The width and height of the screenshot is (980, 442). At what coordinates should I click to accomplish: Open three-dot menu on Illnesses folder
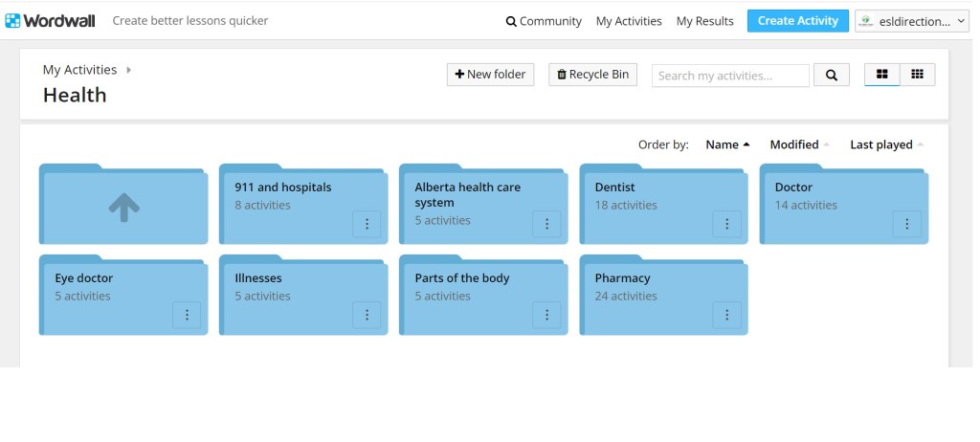(x=367, y=315)
